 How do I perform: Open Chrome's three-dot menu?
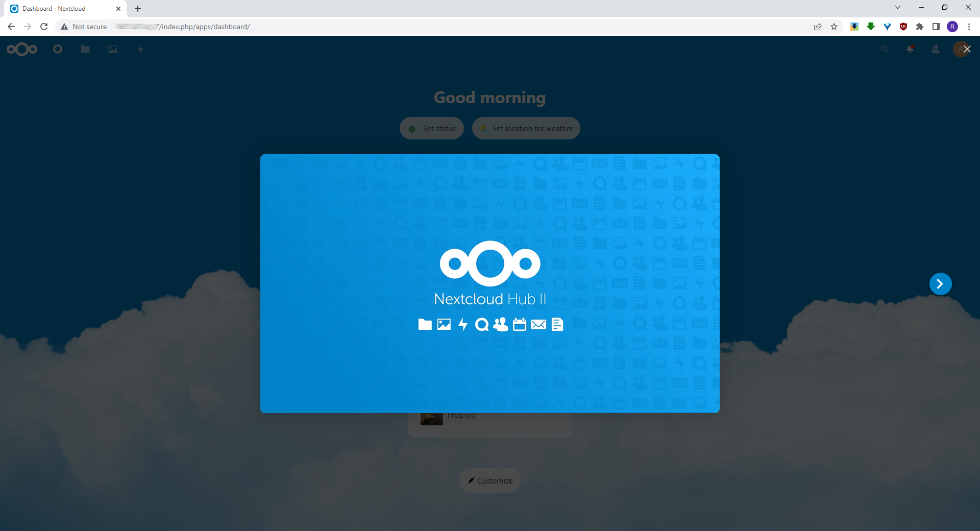pos(969,27)
